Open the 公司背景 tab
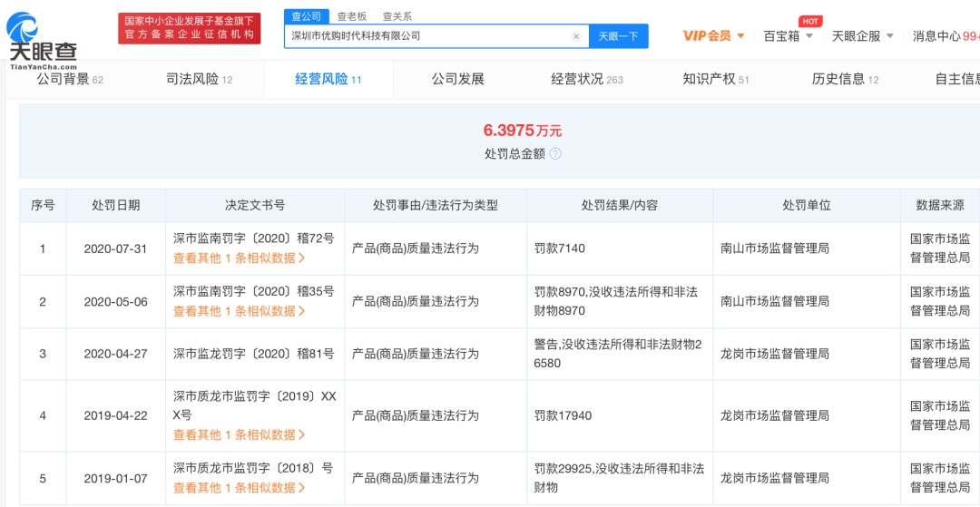 69,79
